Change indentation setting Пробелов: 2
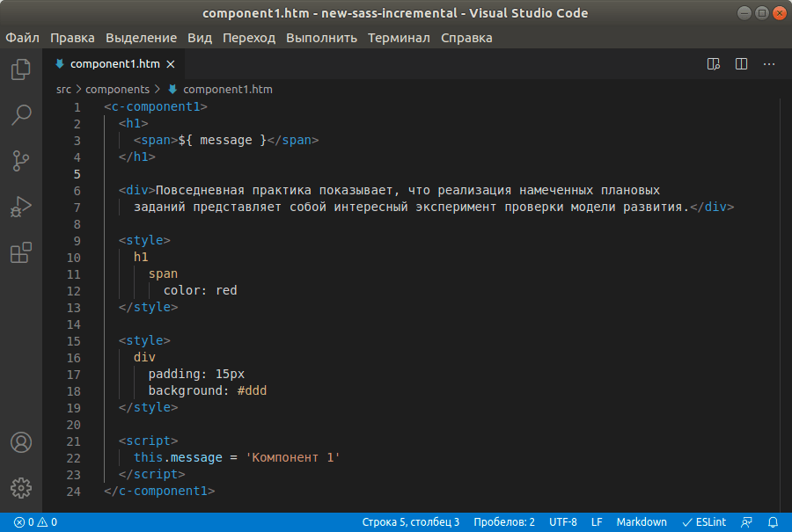792x532 pixels. tap(503, 522)
